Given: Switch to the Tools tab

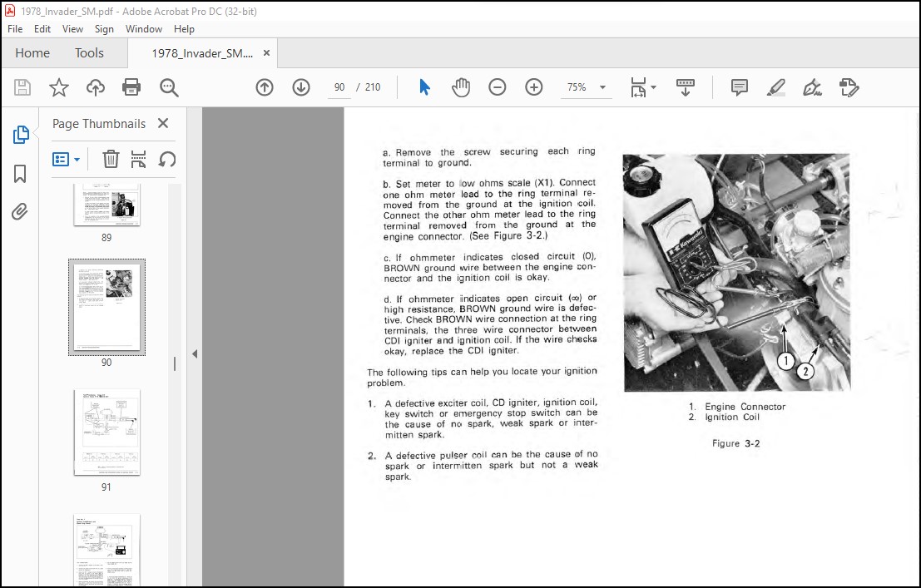Looking at the screenshot, I should pos(89,53).
